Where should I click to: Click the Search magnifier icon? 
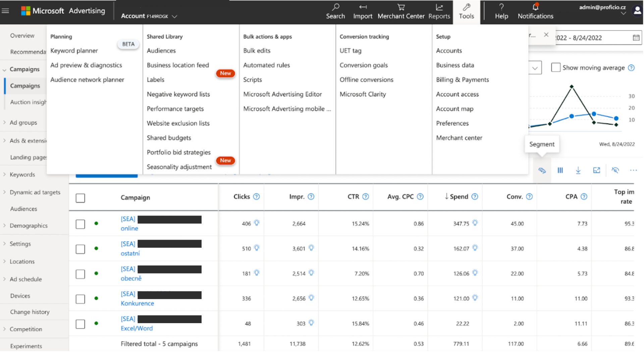335,7
